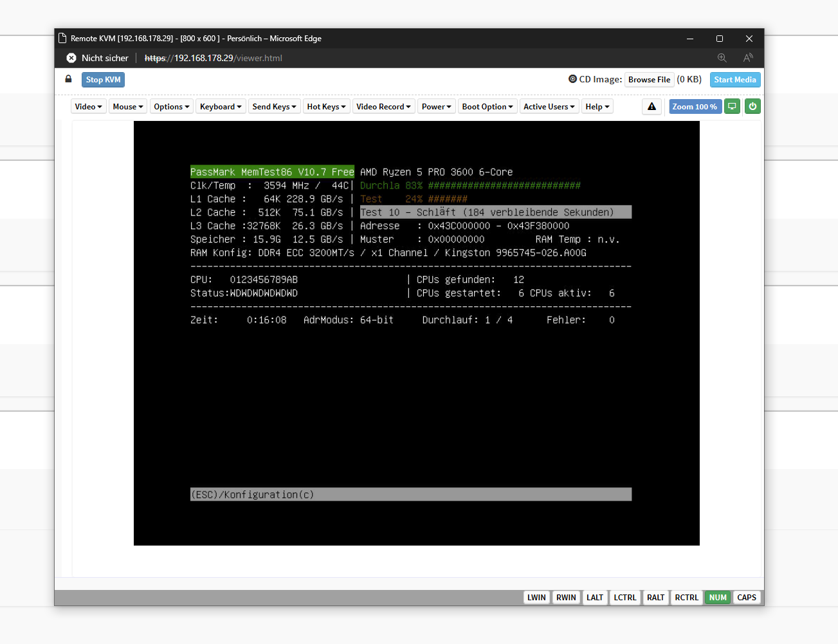Click the Read Aloud icon in address bar
This screenshot has height=644, width=838.
[x=748, y=58]
